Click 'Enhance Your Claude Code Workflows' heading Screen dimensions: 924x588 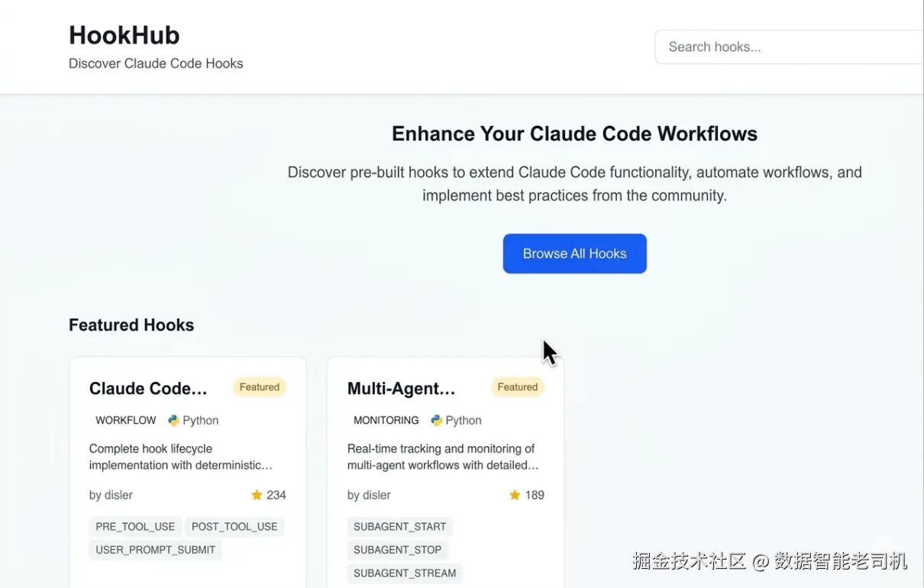coord(575,134)
